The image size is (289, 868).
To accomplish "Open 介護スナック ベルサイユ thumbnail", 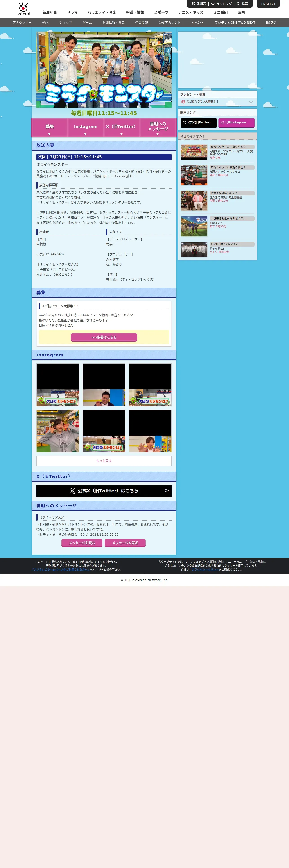I will 194,175.
